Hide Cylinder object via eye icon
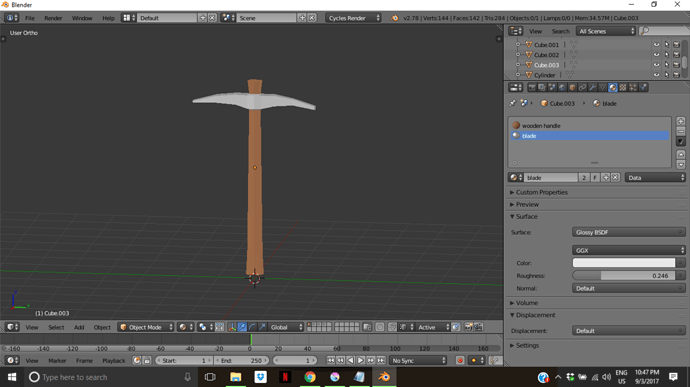The width and height of the screenshot is (690, 387). click(x=656, y=75)
